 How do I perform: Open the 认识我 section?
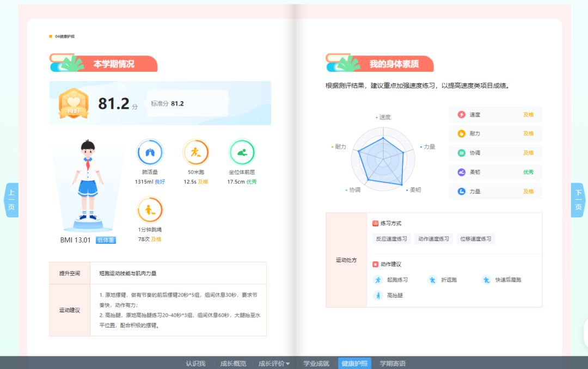[x=195, y=362]
